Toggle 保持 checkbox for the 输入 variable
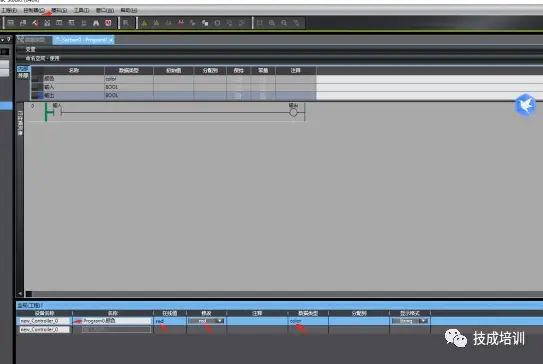Image resolution: width=543 pixels, height=364 pixels. point(238,87)
